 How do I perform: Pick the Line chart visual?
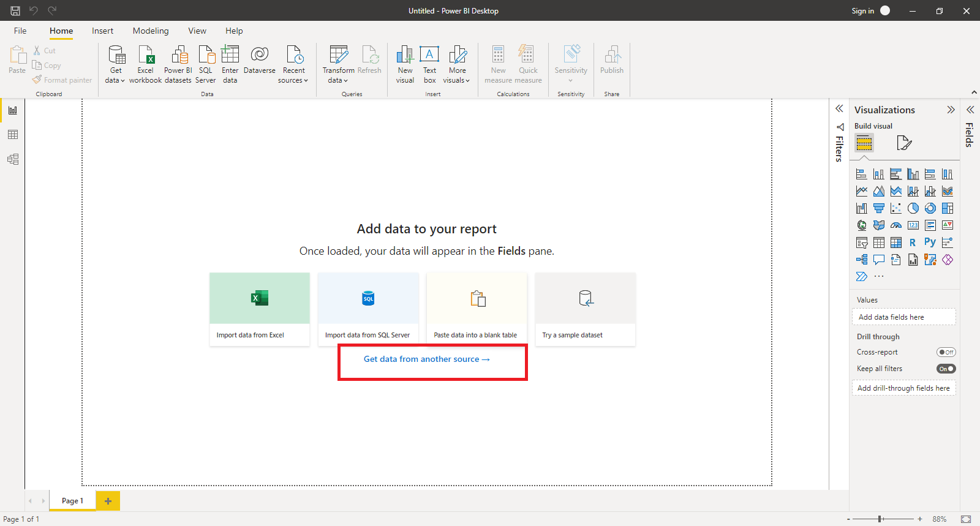coord(861,191)
